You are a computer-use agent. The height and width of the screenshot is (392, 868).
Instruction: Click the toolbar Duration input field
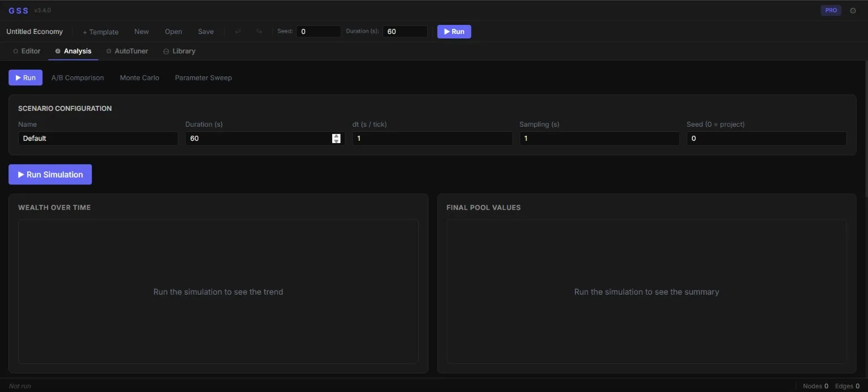pos(405,32)
